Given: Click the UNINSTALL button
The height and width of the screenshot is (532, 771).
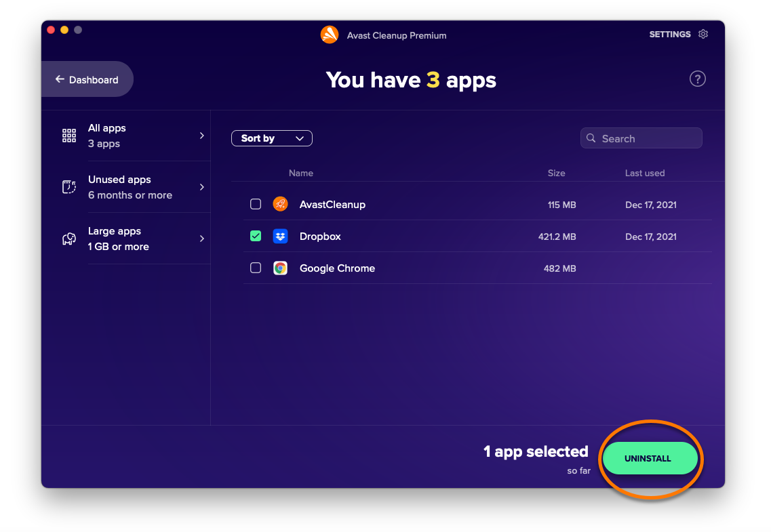Looking at the screenshot, I should click(650, 458).
